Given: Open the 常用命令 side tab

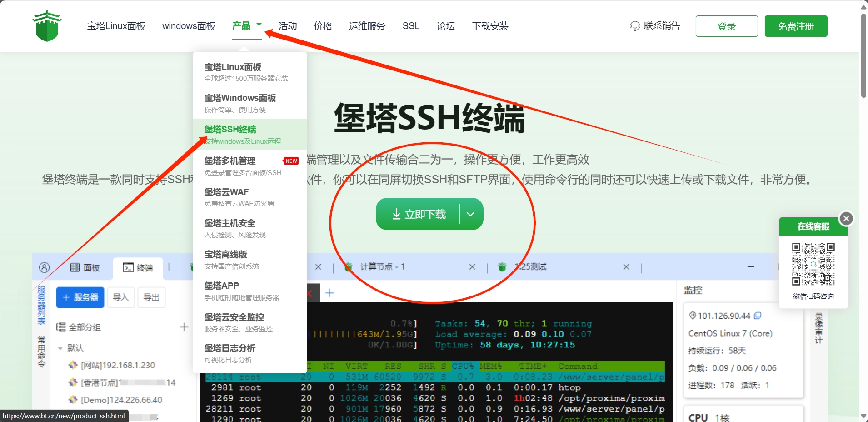Looking at the screenshot, I should pos(41,352).
